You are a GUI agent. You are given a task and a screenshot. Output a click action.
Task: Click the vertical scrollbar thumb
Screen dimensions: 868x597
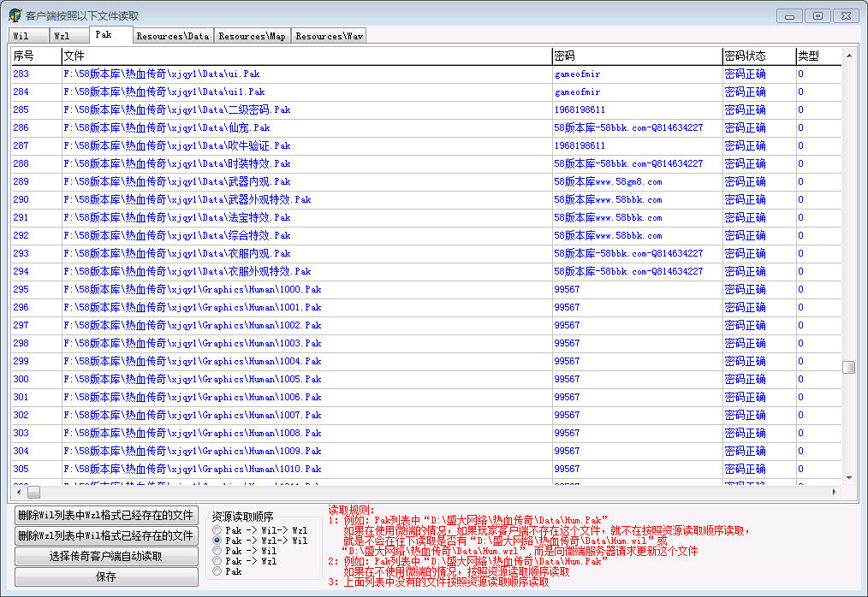(848, 368)
